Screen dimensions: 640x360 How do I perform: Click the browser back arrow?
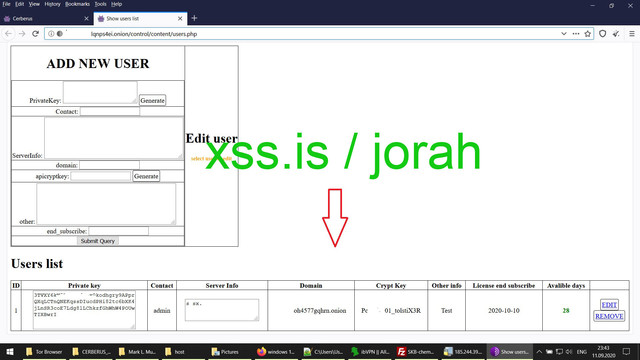coord(9,34)
